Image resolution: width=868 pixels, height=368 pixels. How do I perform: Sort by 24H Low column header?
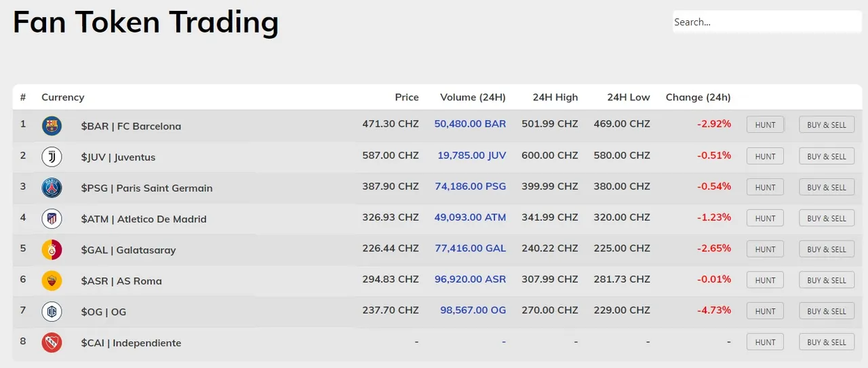pos(629,97)
